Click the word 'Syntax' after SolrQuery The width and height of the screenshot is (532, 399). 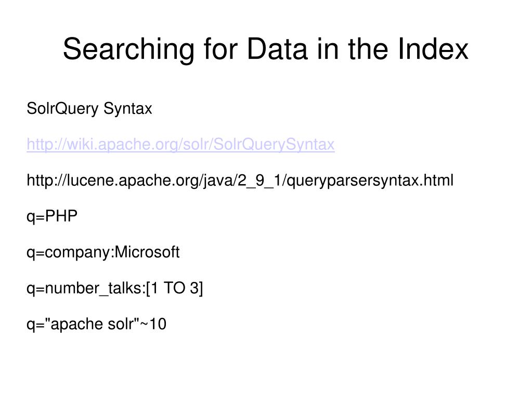(x=127, y=109)
